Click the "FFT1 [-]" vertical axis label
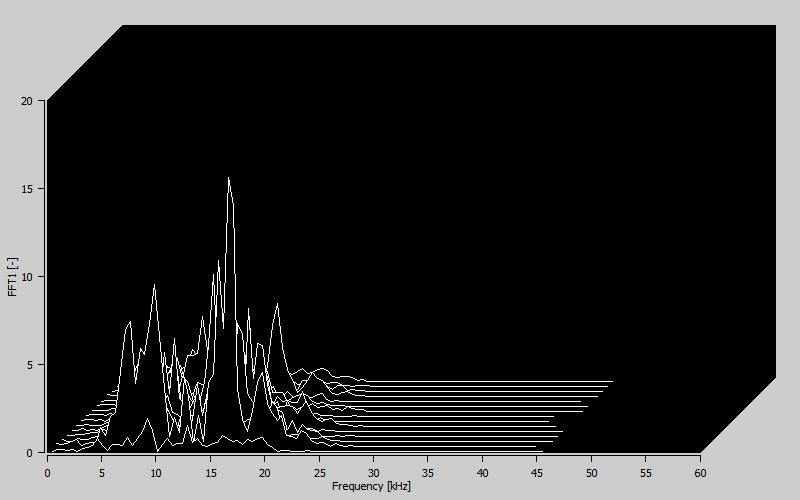Viewport: 800px width, 500px height. tap(13, 276)
